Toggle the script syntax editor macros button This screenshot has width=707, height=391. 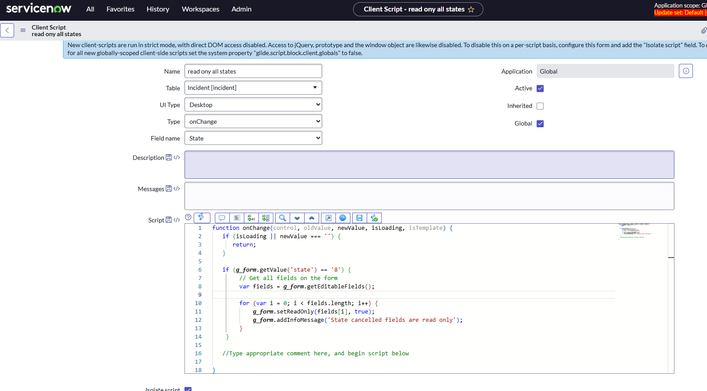(202, 218)
